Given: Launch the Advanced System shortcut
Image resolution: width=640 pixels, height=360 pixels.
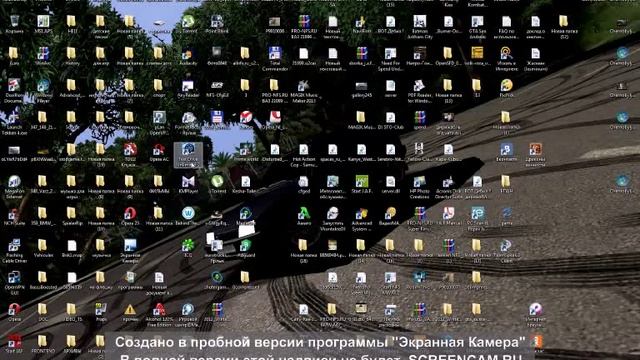Looking at the screenshot, I should click(x=361, y=219).
